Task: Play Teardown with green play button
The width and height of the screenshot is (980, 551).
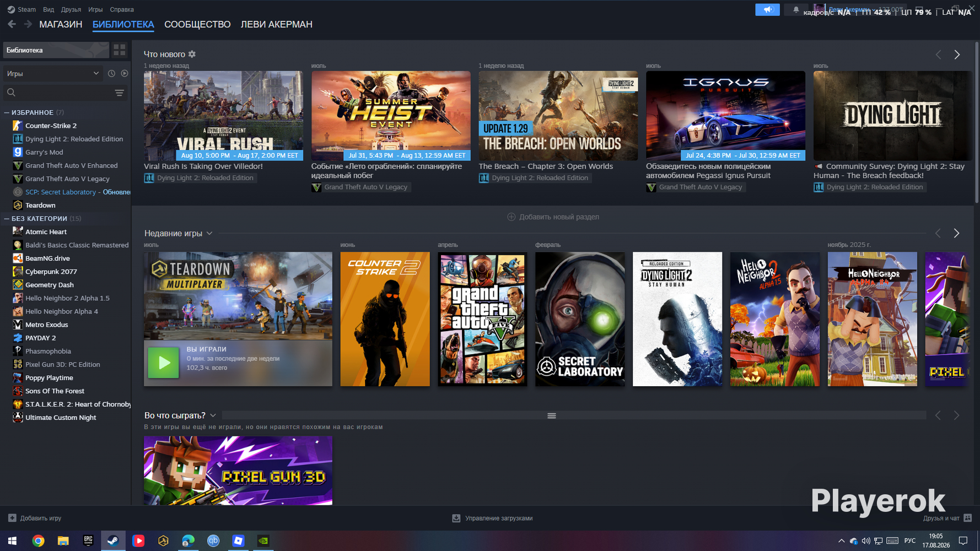Action: (x=163, y=362)
